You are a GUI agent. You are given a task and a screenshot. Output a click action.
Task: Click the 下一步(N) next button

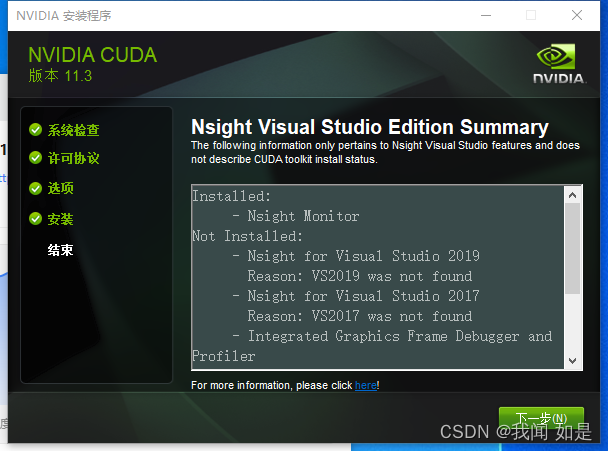tap(541, 420)
